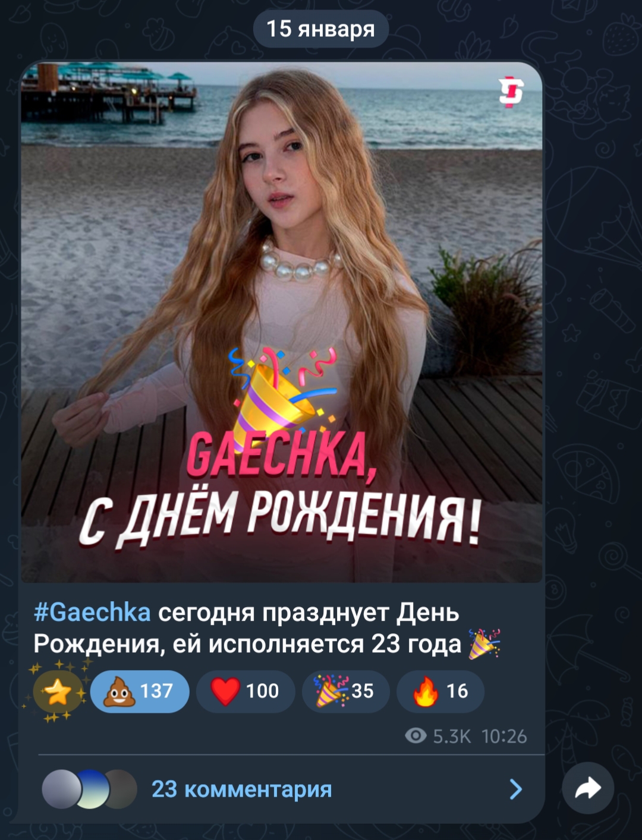Tap the eye views counter icon
Image resolution: width=642 pixels, height=840 pixels.
point(416,736)
